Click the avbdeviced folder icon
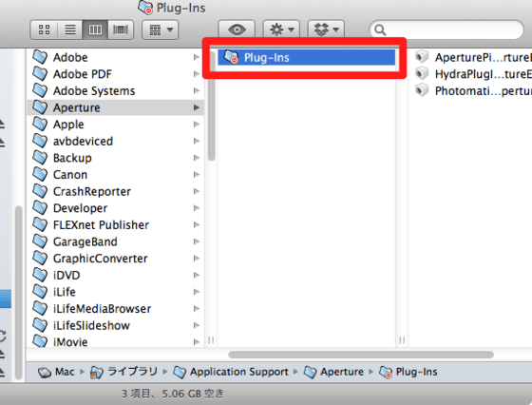Viewport: 532px width, 405px height. (x=40, y=141)
